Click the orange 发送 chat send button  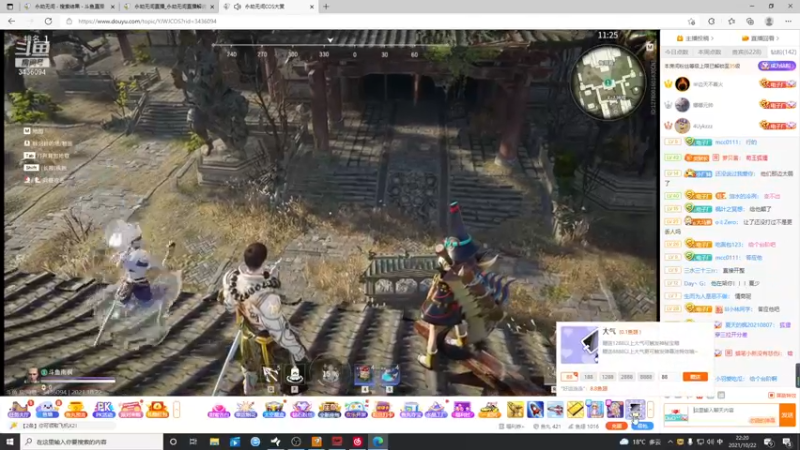(788, 415)
